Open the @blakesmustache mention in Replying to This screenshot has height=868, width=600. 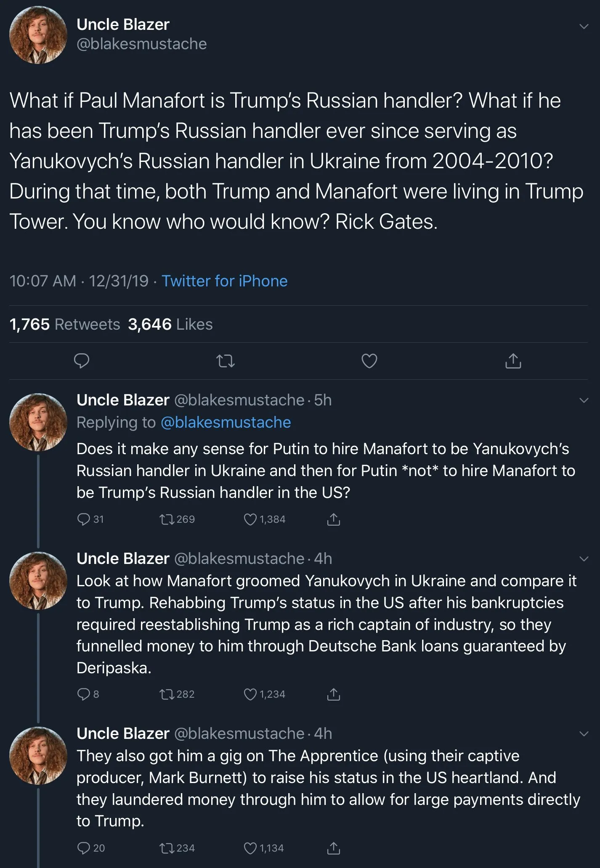pos(226,422)
